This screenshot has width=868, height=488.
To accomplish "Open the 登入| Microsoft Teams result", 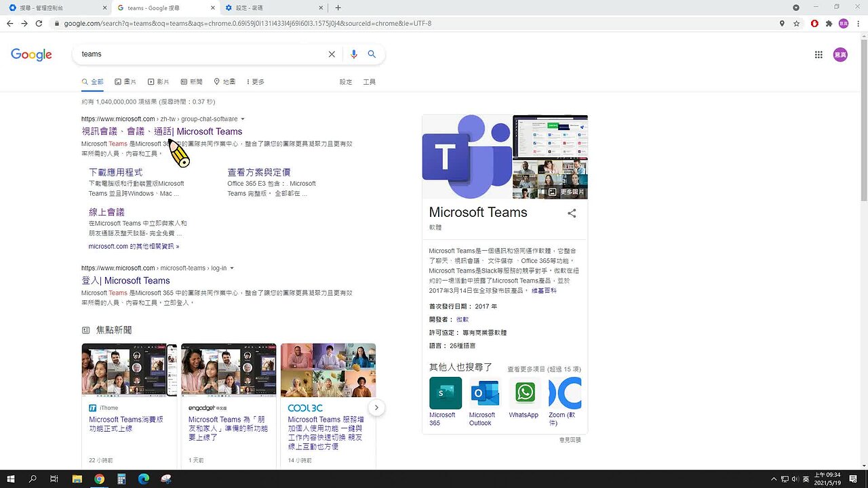I will click(x=125, y=281).
